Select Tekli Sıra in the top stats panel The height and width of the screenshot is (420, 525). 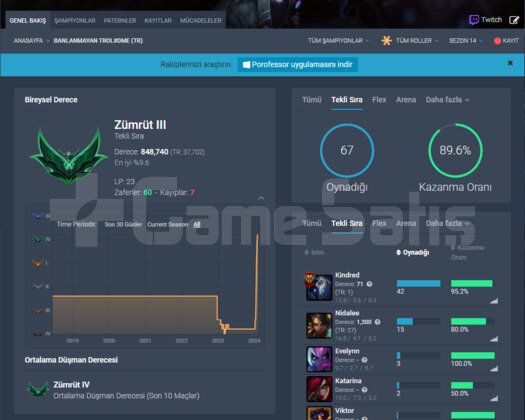click(347, 100)
